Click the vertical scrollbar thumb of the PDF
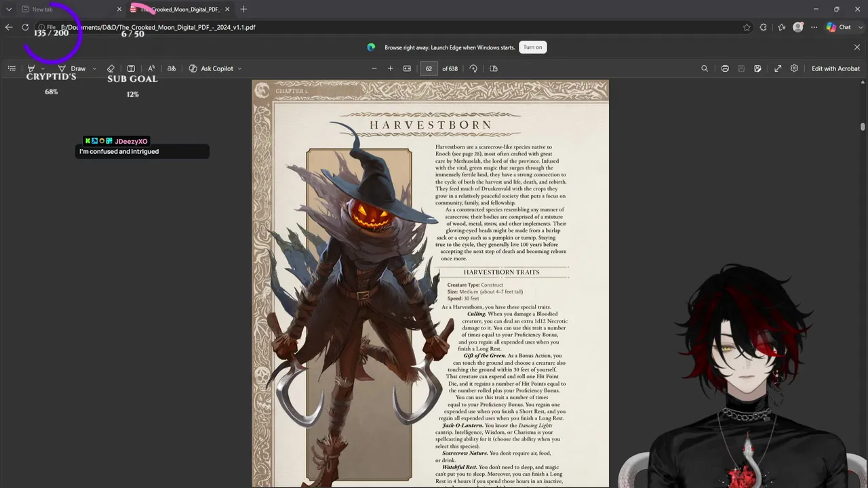 tap(863, 127)
